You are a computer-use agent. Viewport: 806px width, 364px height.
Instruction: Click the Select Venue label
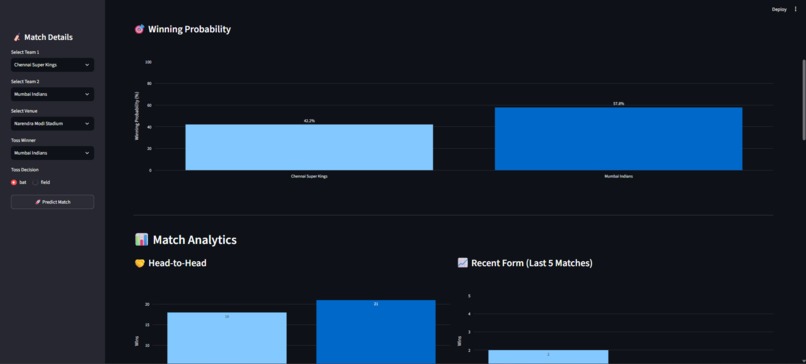click(x=24, y=111)
